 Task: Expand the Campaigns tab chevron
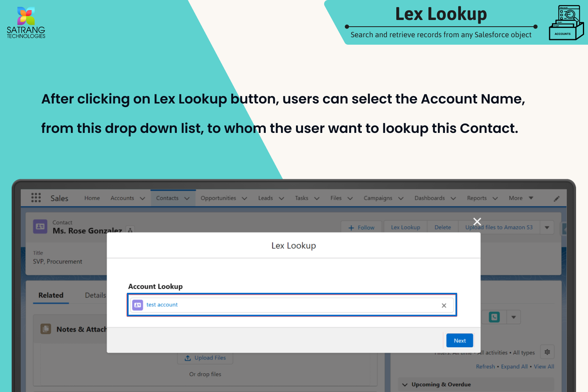[x=401, y=198]
